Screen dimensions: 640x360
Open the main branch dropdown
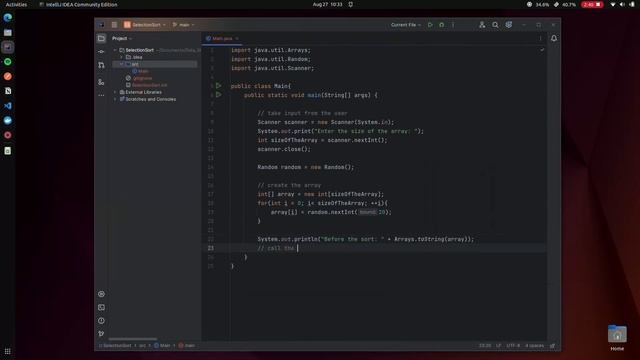183,25
